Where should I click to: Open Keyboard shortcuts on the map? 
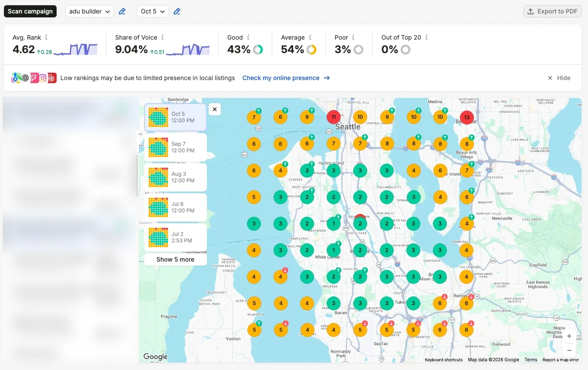444,360
